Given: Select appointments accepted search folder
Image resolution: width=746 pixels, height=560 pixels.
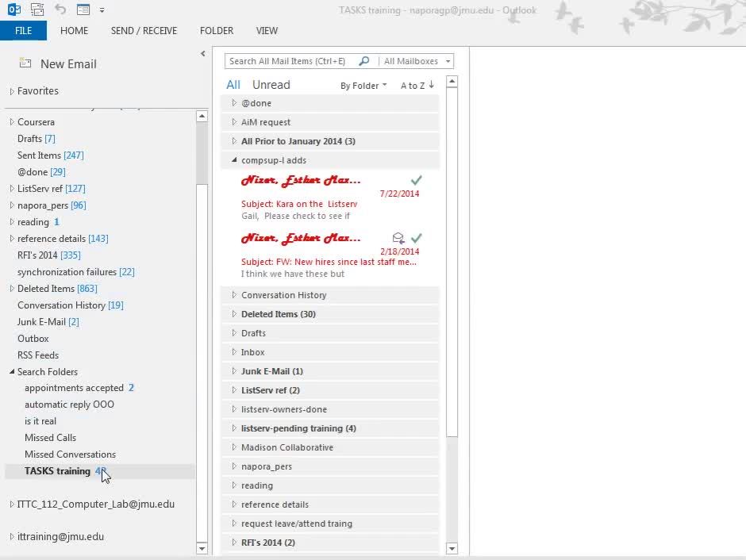Looking at the screenshot, I should click(x=79, y=388).
